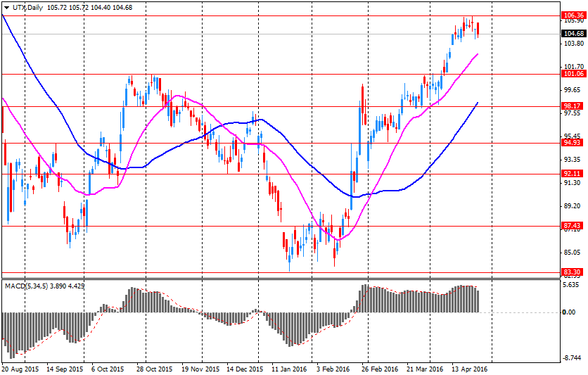Click the 101.70 price axis value
588x375 pixels.
(x=574, y=67)
